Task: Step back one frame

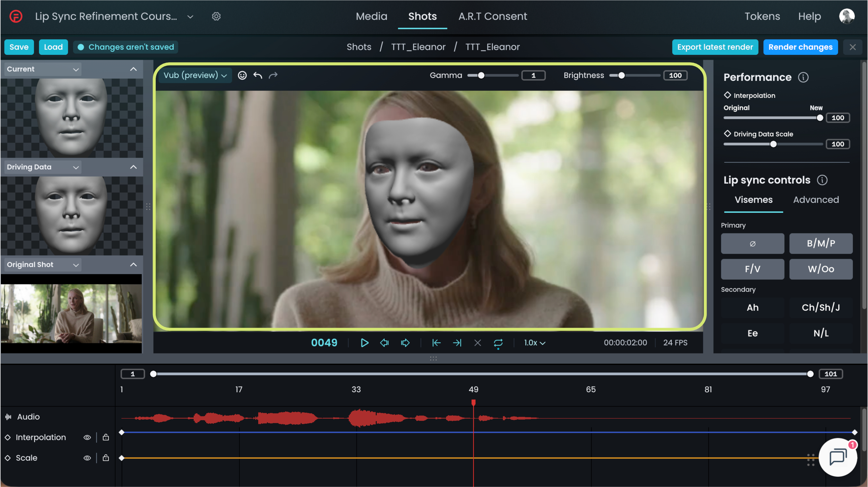Action: point(384,343)
